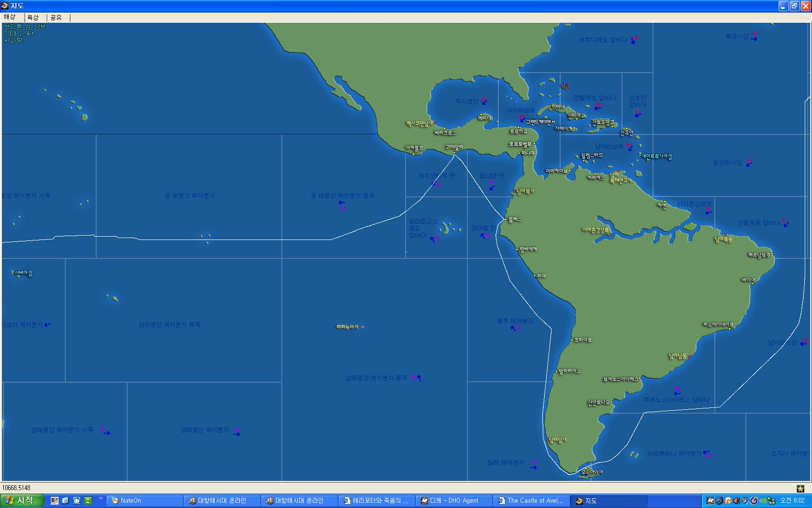Open the 해상 menu
812x508 pixels.
pos(10,17)
